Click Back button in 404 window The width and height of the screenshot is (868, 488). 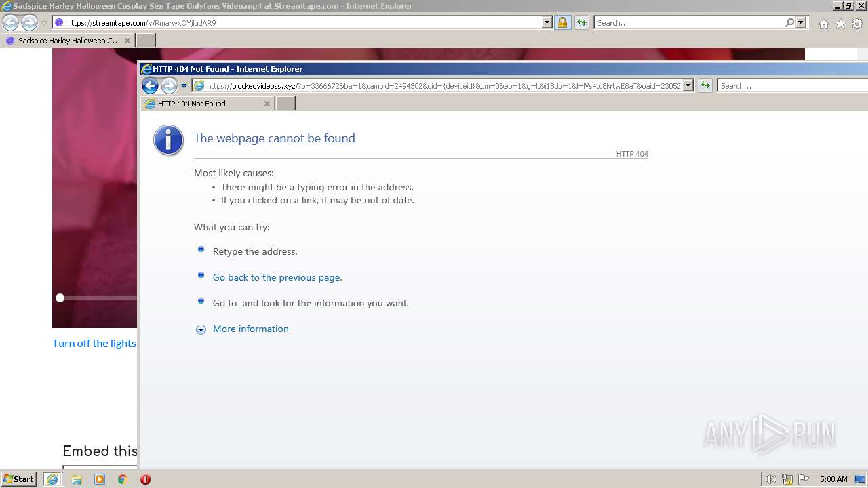(150, 86)
